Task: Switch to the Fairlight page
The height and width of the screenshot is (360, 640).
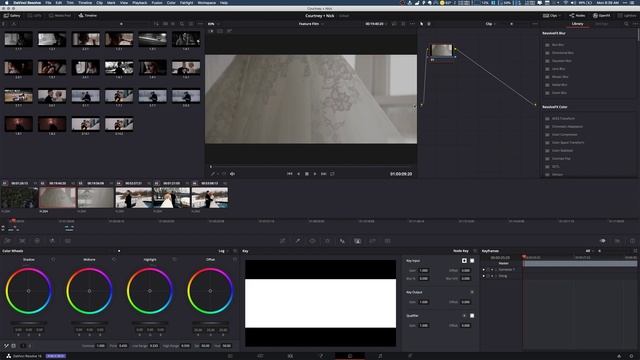Action: tap(380, 356)
